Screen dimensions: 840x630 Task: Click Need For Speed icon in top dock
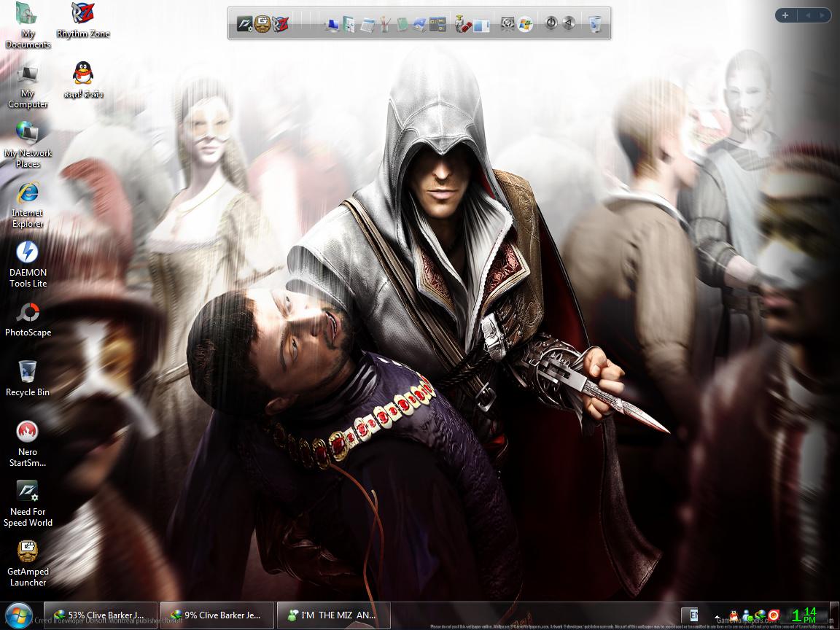point(245,24)
